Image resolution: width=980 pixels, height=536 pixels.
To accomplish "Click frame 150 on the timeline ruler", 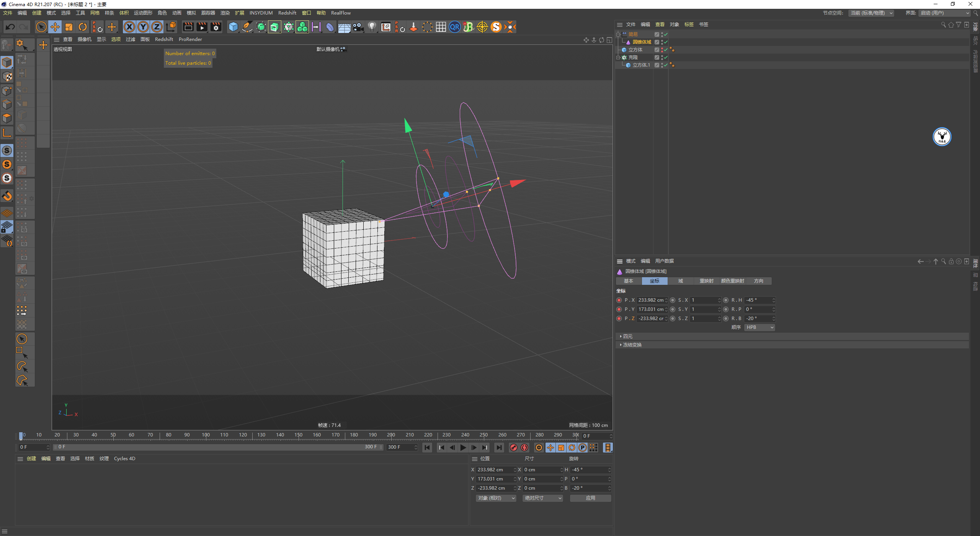I will coord(299,435).
